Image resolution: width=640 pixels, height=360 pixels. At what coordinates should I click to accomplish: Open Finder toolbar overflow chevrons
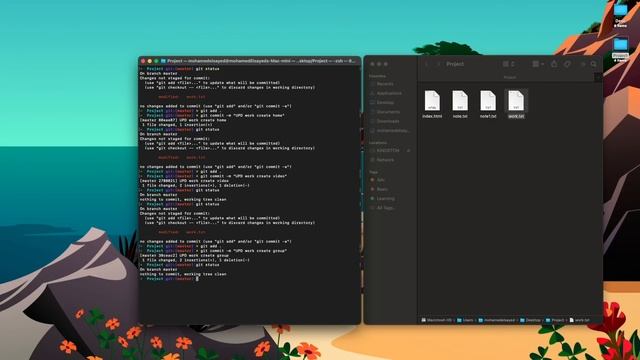pos(583,64)
